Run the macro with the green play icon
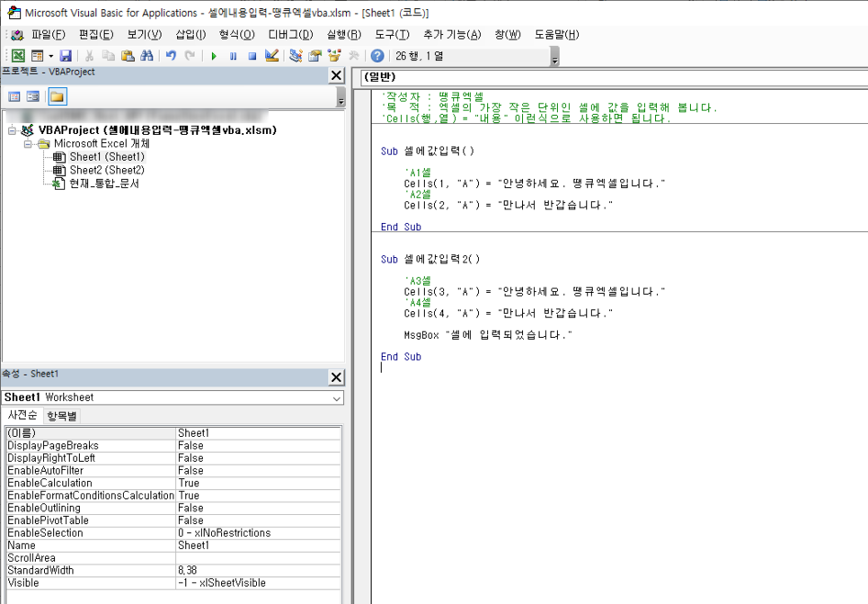Screen dimensions: 868x604 point(214,56)
